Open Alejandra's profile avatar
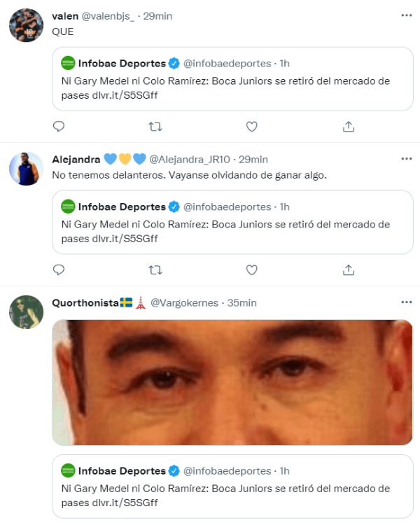420x525 pixels. click(27, 169)
